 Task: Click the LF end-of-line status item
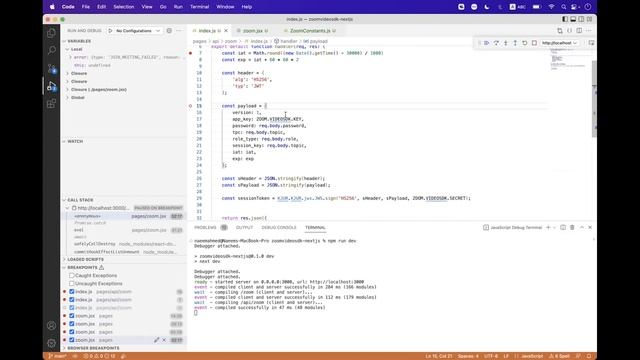[506, 356]
